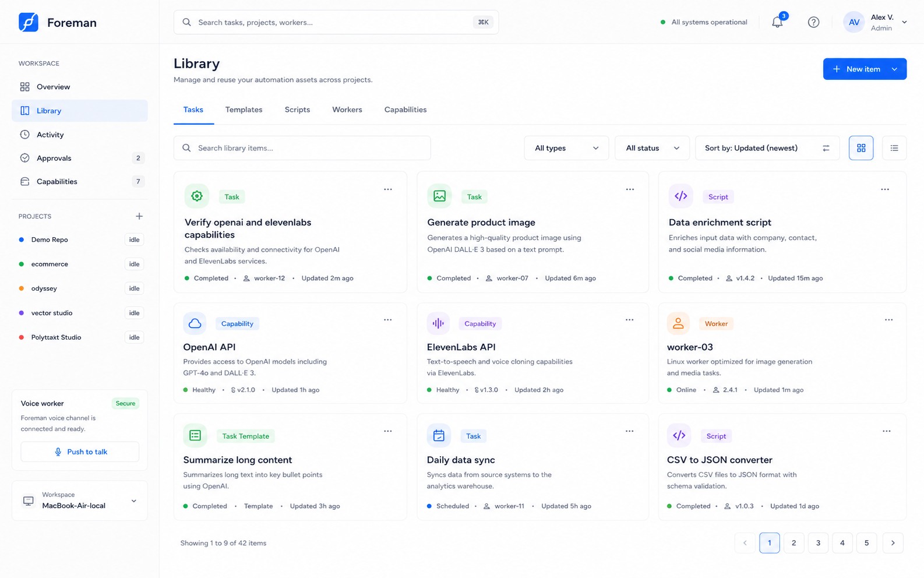
Task: Open Overview in the sidebar
Action: pyautogui.click(x=80, y=87)
